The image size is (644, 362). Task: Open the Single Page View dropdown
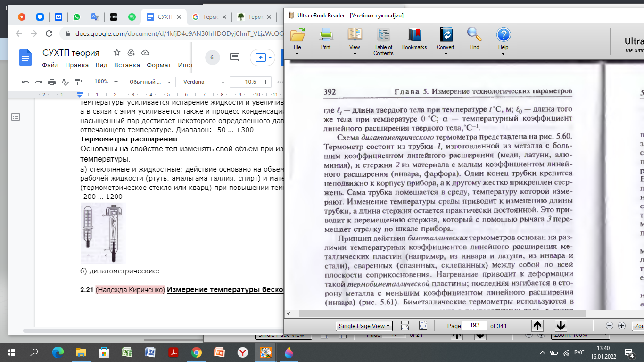[364, 326]
